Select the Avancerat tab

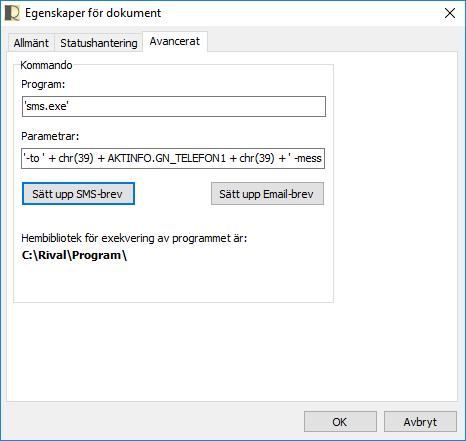point(175,41)
